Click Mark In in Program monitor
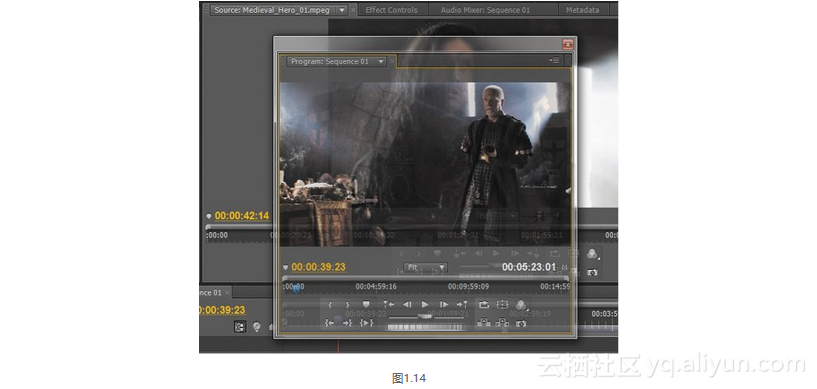The image size is (817, 389). [x=330, y=305]
